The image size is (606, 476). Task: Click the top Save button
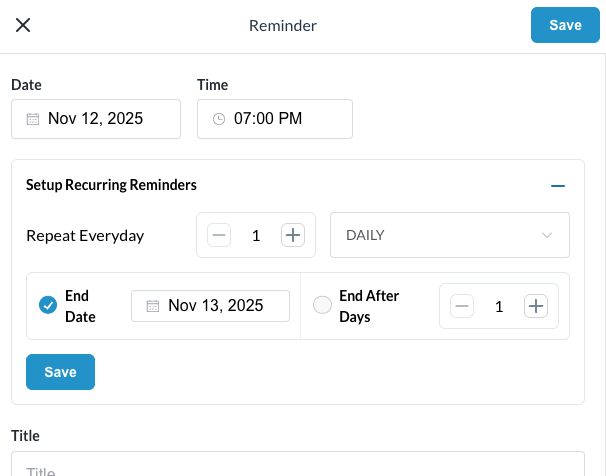tap(565, 25)
